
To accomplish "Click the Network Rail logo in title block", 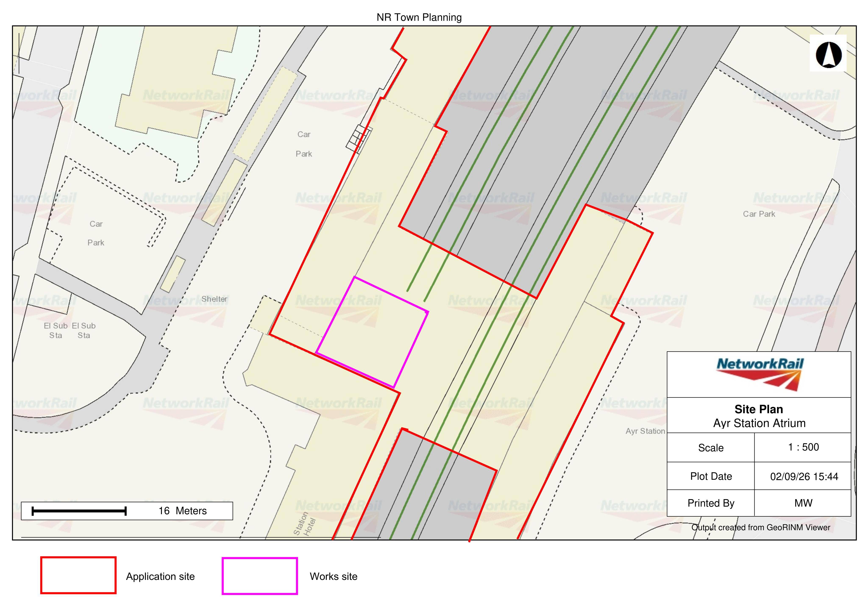I will pos(760,374).
